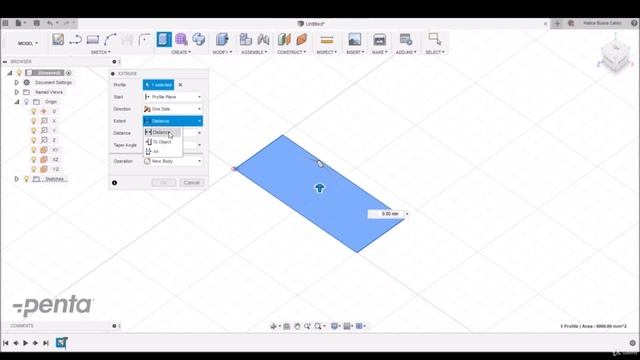Click the highlighted Extrude tool icon
Screen dimensions: 640x360
coord(164,40)
